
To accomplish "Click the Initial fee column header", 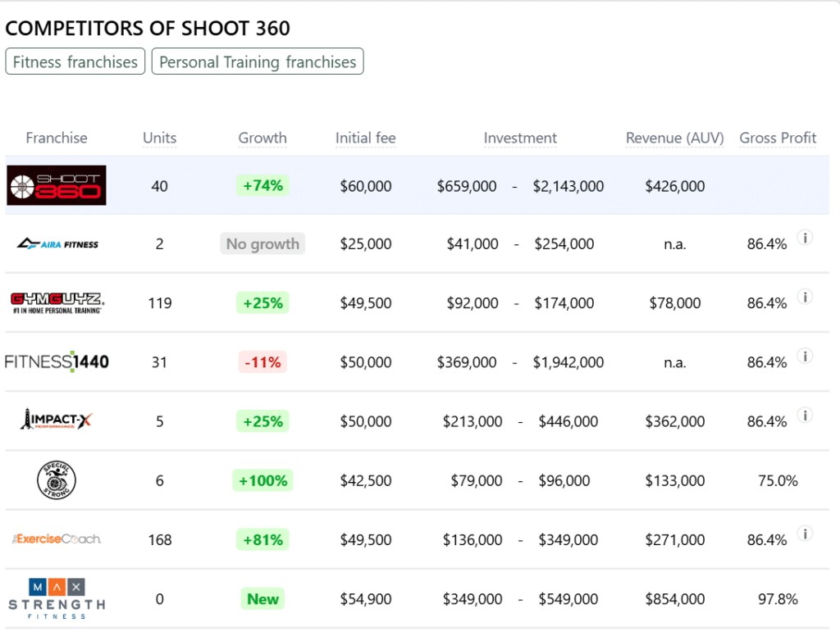I will pos(365,138).
